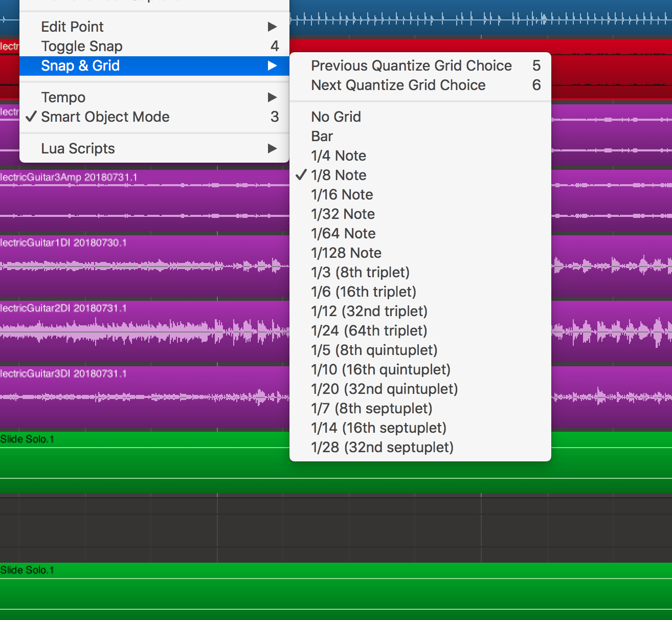The width and height of the screenshot is (672, 620).
Task: Choose 1/5 (8th quintuplet) grid
Action: (374, 350)
